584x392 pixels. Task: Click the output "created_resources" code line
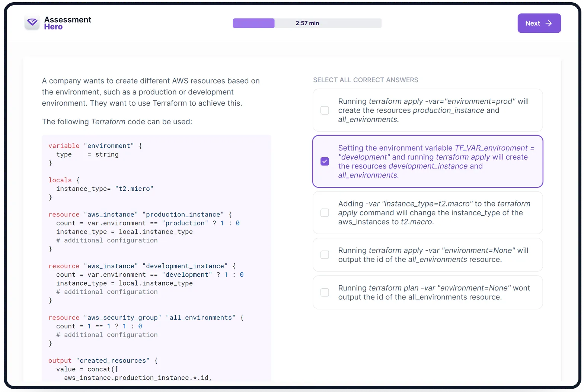tap(103, 360)
